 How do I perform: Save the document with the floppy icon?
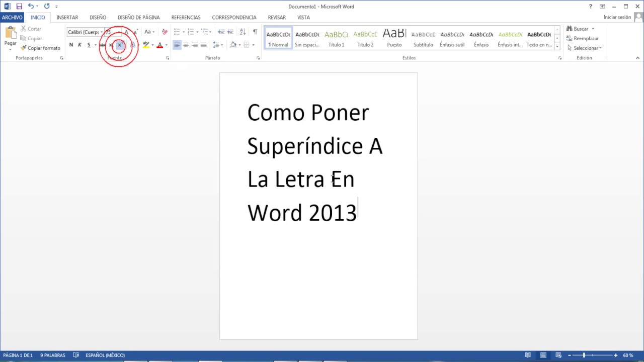[19, 7]
